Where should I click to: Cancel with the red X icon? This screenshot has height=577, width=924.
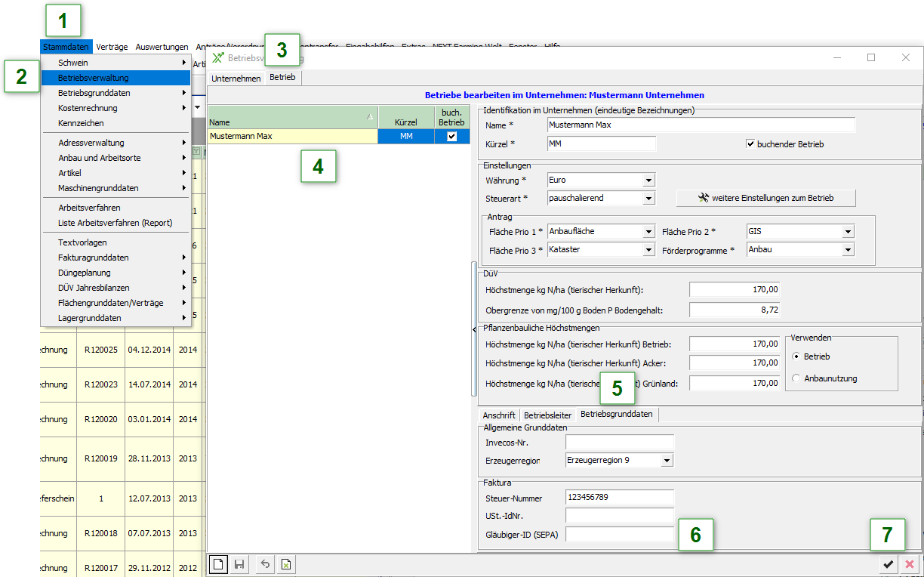910,564
